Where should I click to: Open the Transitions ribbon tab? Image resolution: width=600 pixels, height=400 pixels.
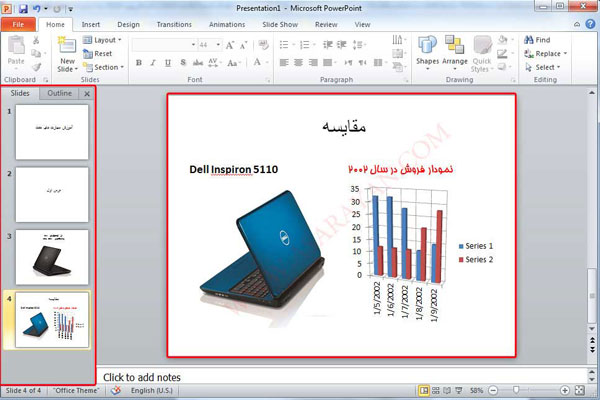click(174, 23)
